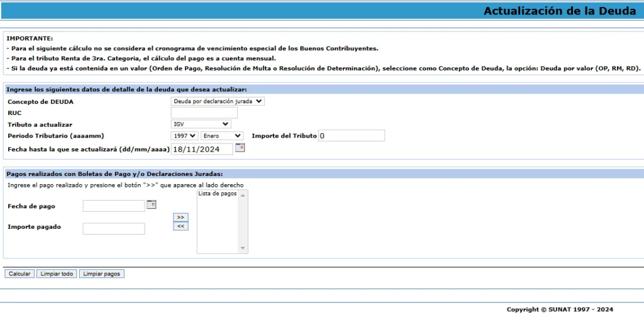The width and height of the screenshot is (644, 315).
Task: Focus the Importe del Tributo field
Action: click(351, 136)
